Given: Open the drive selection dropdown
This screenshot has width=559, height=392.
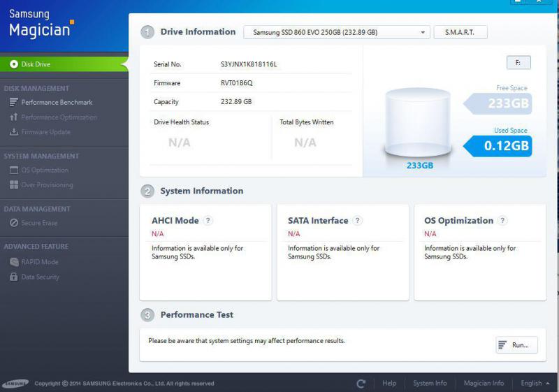Looking at the screenshot, I should pyautogui.click(x=336, y=32).
